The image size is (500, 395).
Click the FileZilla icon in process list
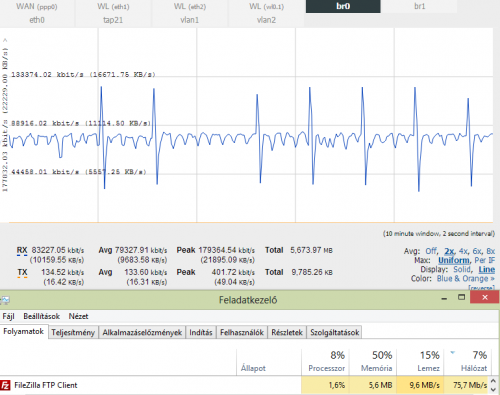point(5,385)
